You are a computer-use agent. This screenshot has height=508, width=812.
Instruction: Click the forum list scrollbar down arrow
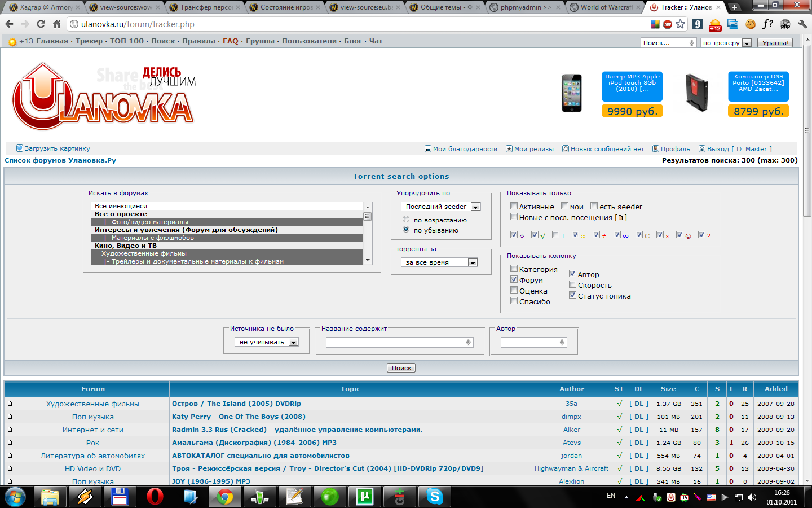point(368,261)
